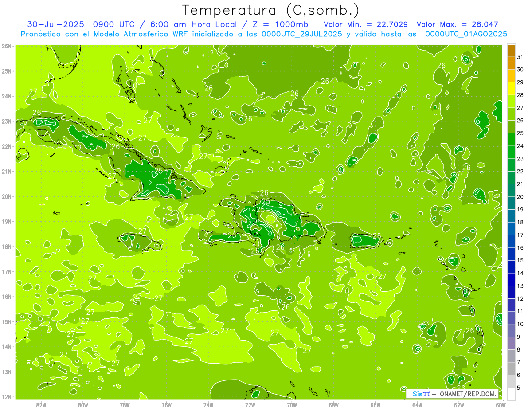Click the purple legend swatch between 9 and 10
532x411 pixels.
(512, 330)
